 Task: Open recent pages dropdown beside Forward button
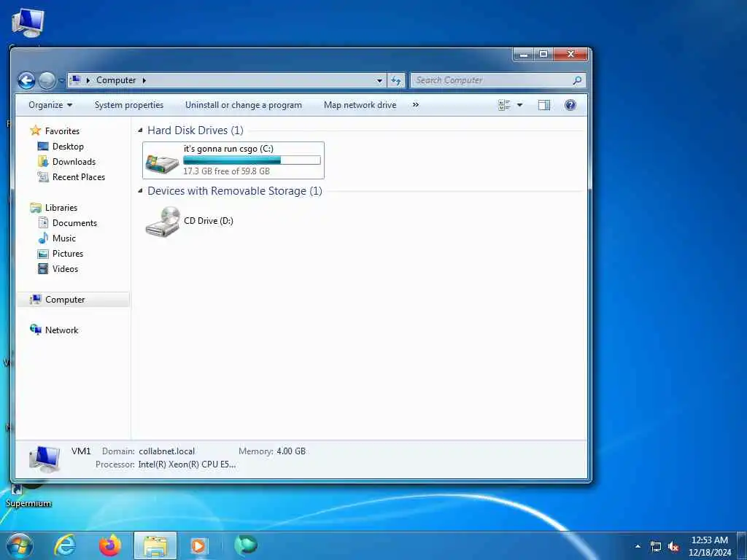(x=61, y=81)
